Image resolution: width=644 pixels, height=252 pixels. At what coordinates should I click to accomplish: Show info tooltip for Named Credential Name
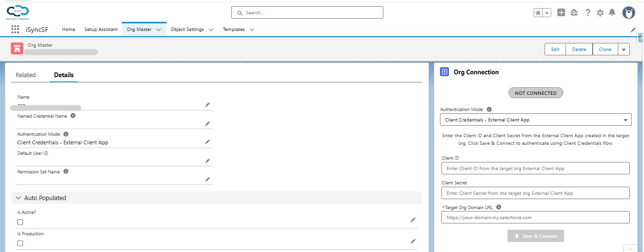[73, 116]
